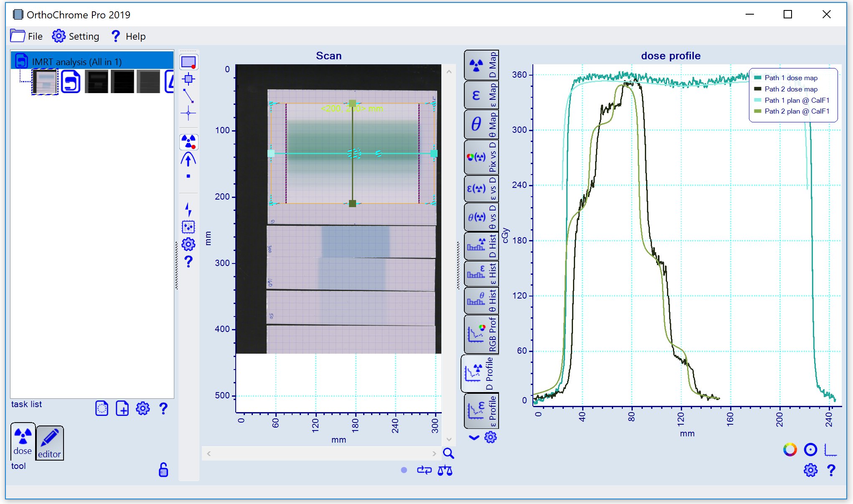The width and height of the screenshot is (853, 504).
Task: Open the color wheel icon under dose profile
Action: (x=789, y=450)
